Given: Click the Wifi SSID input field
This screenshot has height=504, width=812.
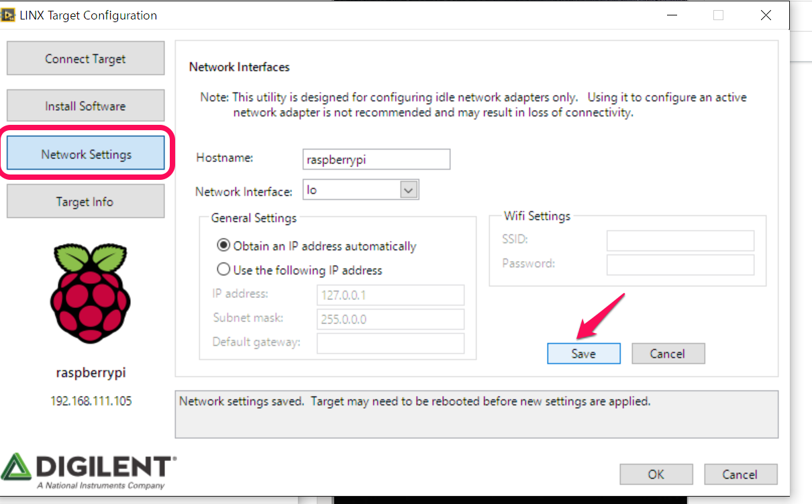Looking at the screenshot, I should pyautogui.click(x=680, y=240).
